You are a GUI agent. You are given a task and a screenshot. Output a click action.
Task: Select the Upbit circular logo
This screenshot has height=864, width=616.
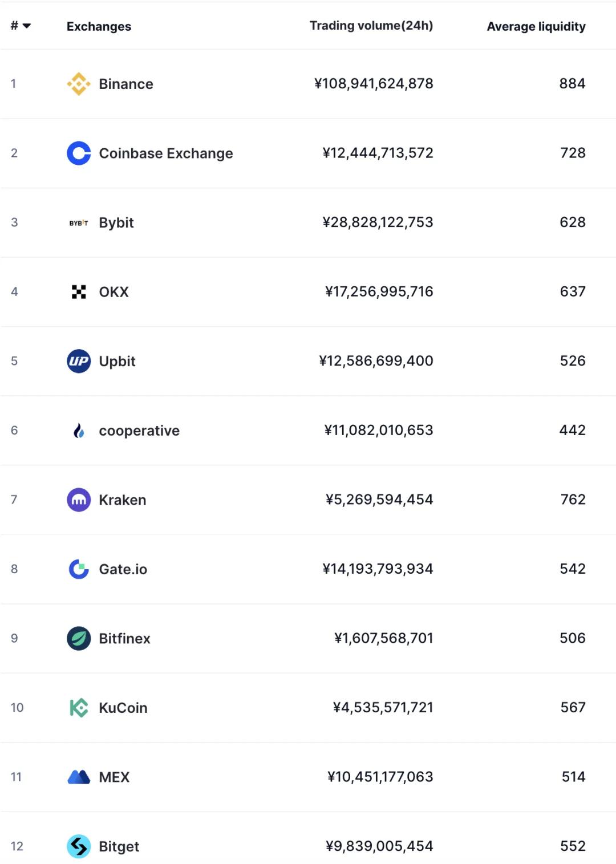pos(79,361)
